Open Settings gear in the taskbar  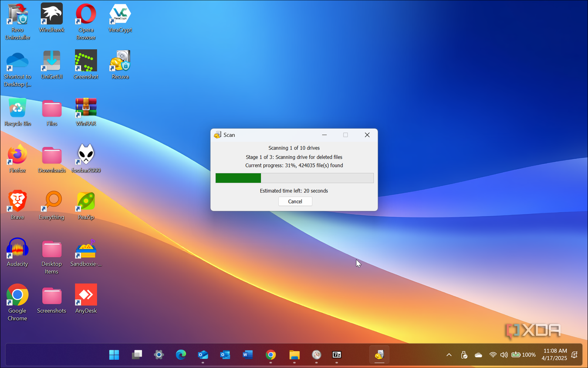[159, 355]
